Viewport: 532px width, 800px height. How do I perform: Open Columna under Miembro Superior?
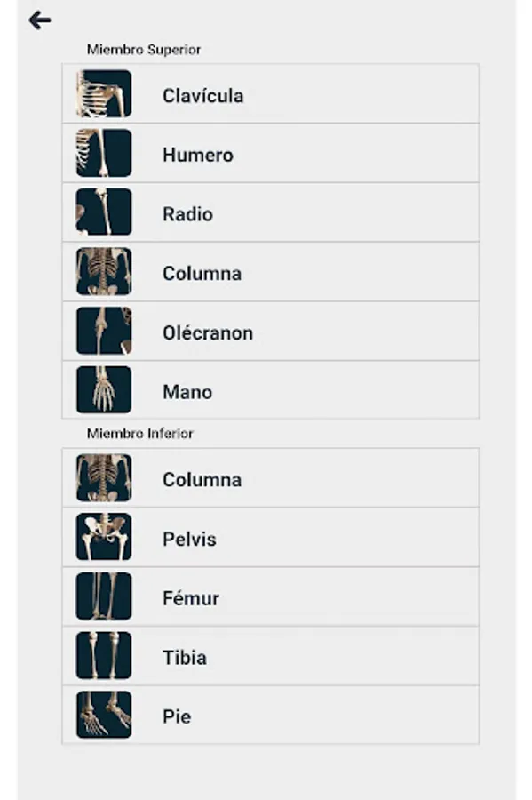271,272
